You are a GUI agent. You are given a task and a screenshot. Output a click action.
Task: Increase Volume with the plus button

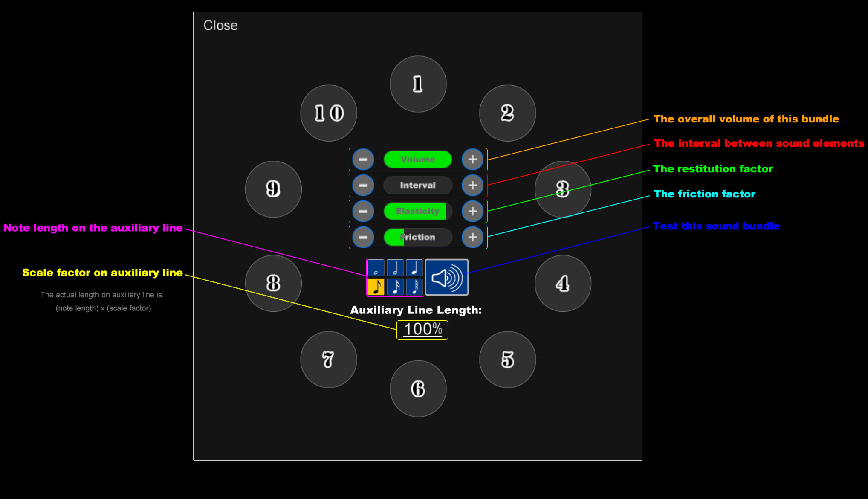(472, 160)
